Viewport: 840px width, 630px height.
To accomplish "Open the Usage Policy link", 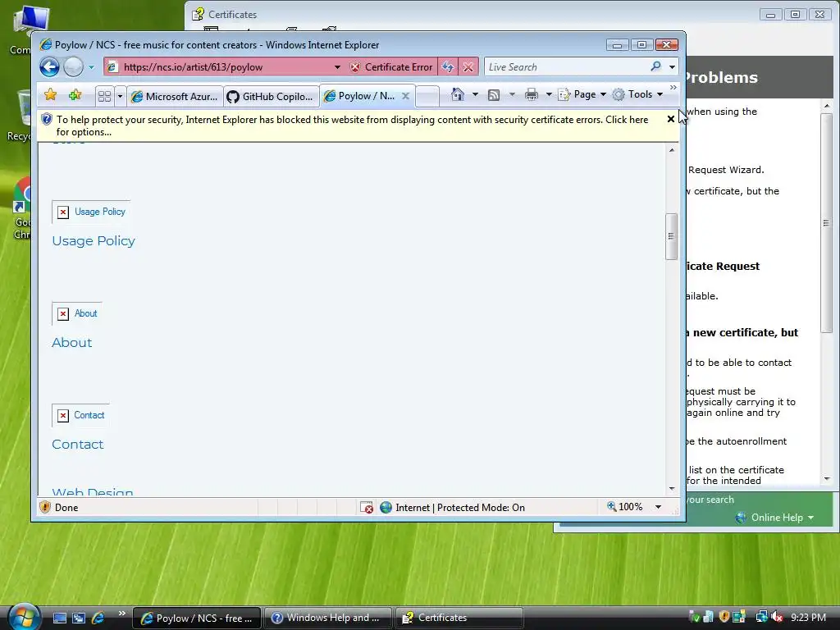I will [x=94, y=241].
